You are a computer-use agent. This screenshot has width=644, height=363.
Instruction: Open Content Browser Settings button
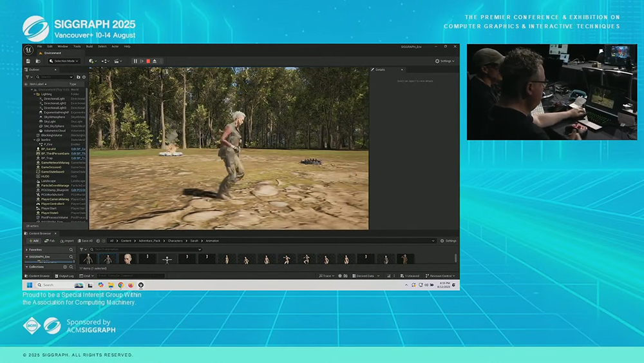[448, 241]
